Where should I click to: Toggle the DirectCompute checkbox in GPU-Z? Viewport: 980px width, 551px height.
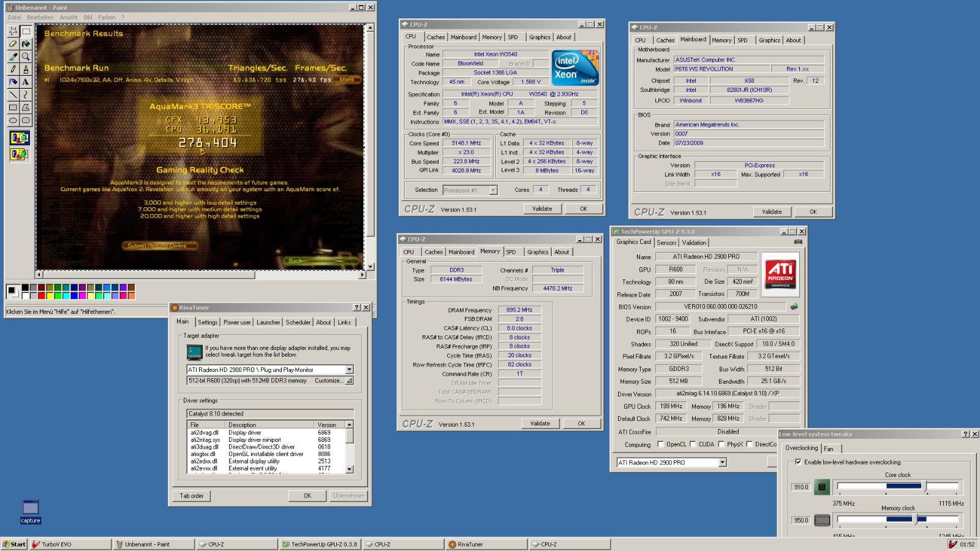click(749, 444)
